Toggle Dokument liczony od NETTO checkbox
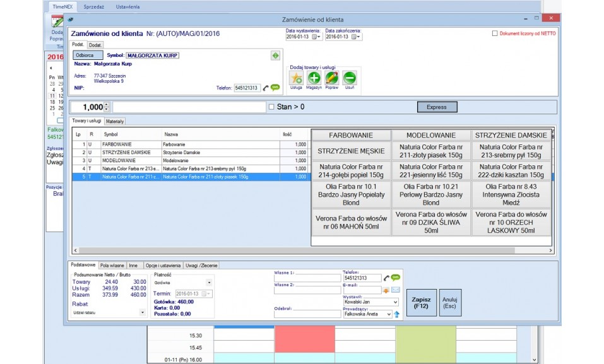This screenshot has height=364, width=604. (x=495, y=33)
